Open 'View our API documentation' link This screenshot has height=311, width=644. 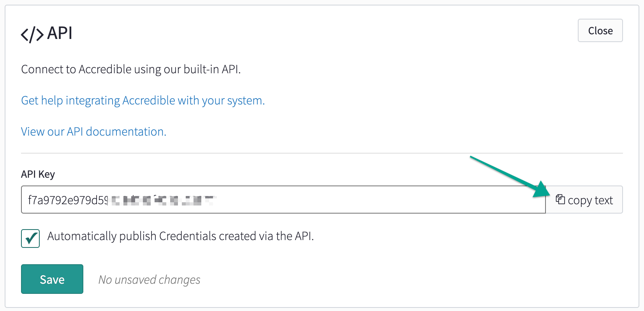94,132
